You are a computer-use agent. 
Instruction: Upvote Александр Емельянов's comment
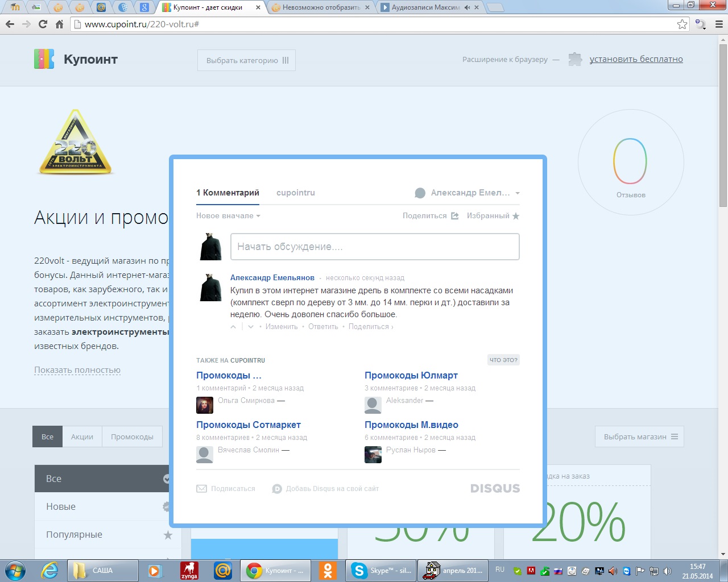pos(233,327)
